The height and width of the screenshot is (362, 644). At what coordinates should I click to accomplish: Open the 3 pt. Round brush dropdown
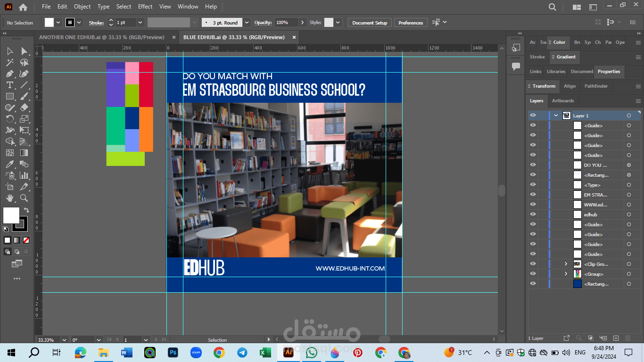[x=247, y=23]
